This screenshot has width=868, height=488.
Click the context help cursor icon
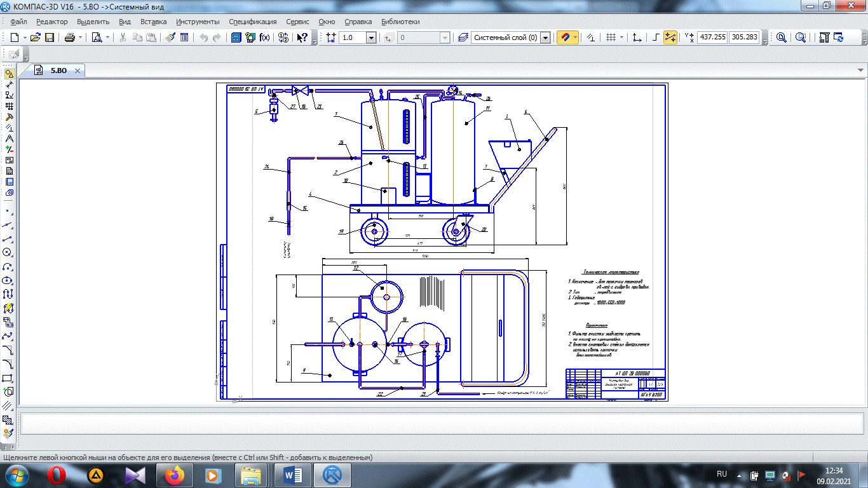click(302, 37)
